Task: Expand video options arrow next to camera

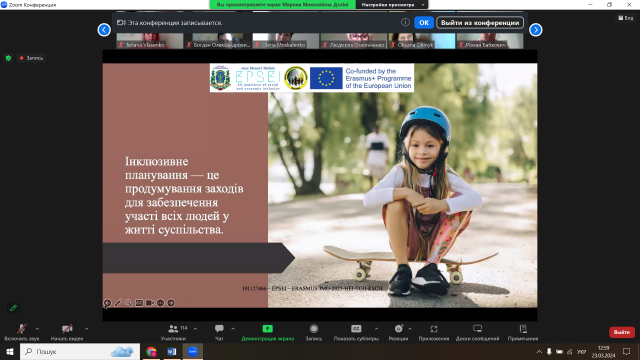Action: point(87,329)
